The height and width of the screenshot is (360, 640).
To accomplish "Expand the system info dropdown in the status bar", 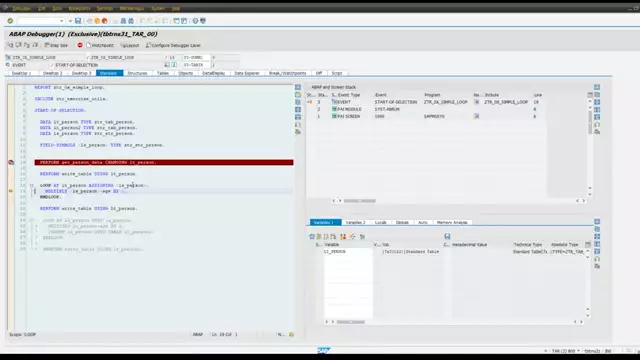I will click(x=578, y=351).
